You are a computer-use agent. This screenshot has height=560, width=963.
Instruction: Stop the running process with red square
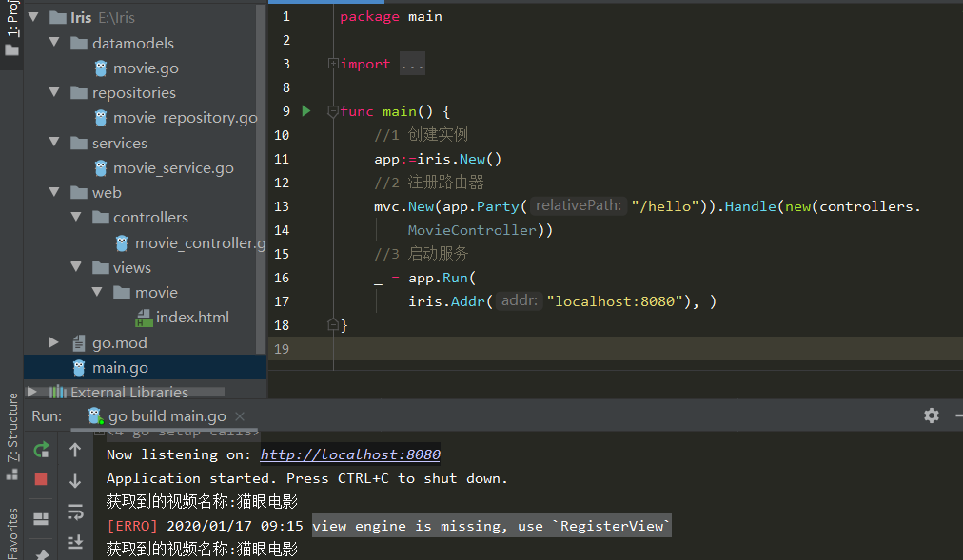click(x=41, y=479)
